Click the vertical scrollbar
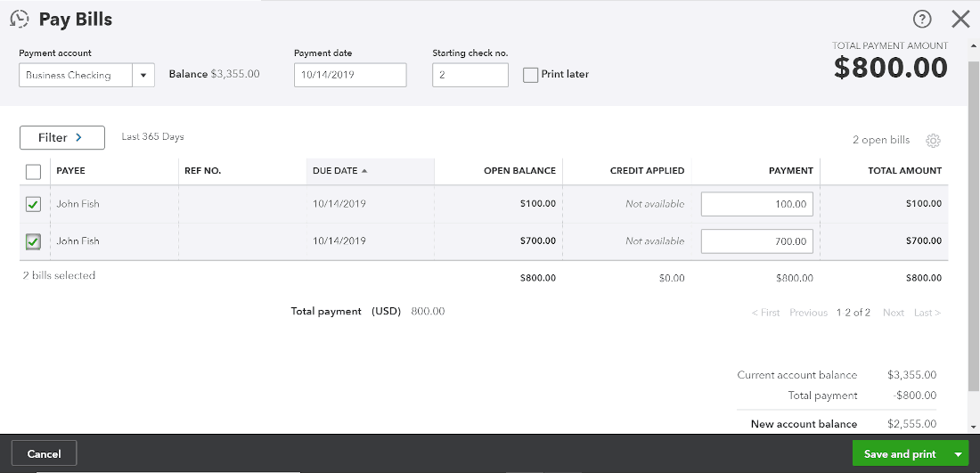The height and width of the screenshot is (473, 980). pos(974,227)
